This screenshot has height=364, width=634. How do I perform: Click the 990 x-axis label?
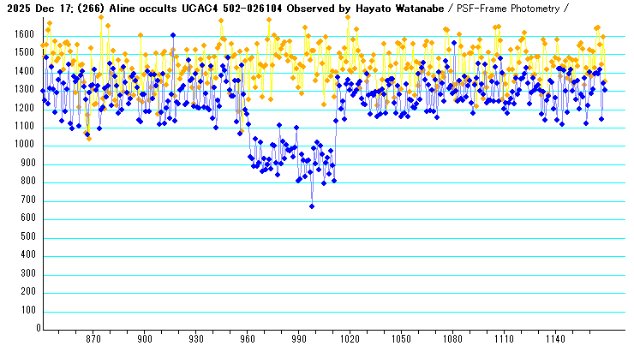point(299,340)
